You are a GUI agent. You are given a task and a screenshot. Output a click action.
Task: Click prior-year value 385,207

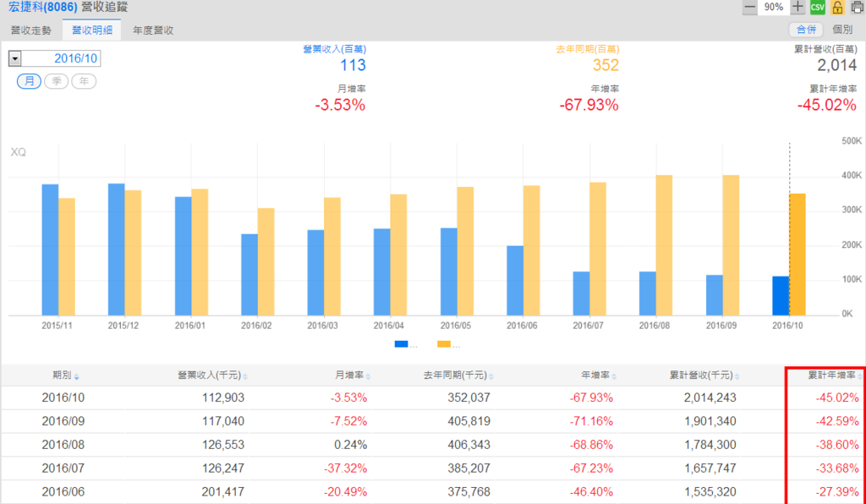[x=469, y=468]
